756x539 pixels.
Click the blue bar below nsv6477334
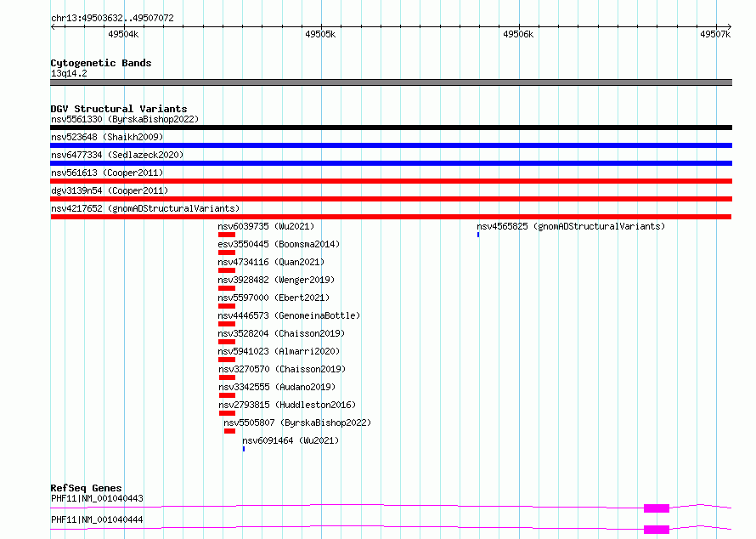click(391, 163)
